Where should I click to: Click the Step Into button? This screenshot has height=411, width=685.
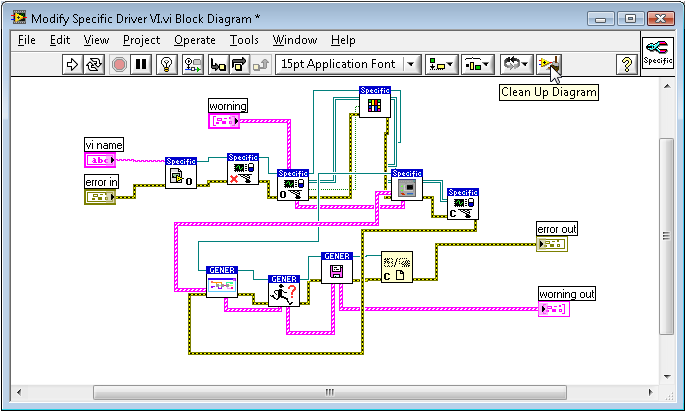coord(217,64)
